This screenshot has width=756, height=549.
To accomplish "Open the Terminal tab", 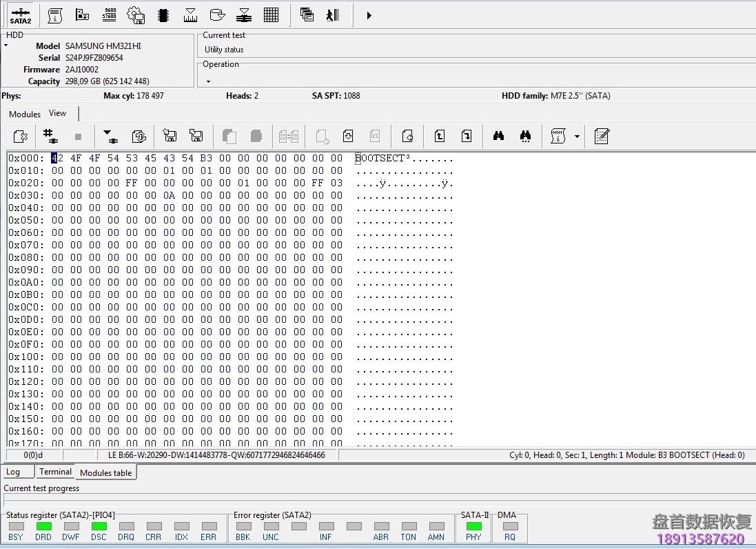I will [55, 472].
